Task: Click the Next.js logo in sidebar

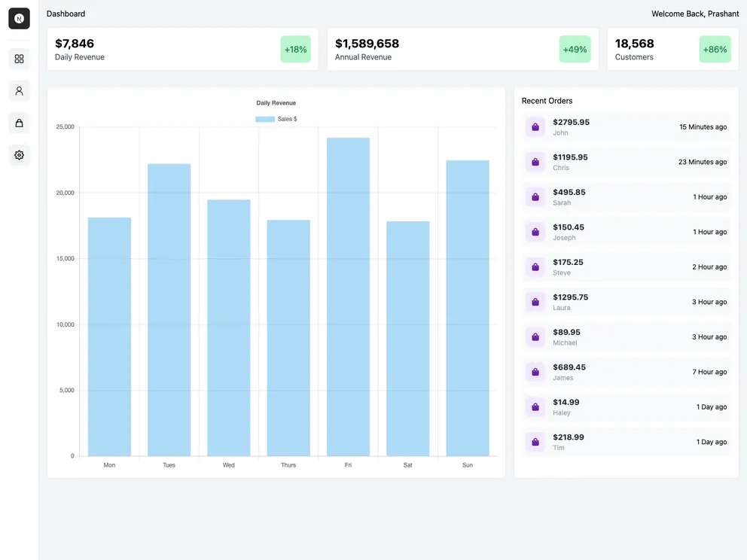Action: (19, 19)
